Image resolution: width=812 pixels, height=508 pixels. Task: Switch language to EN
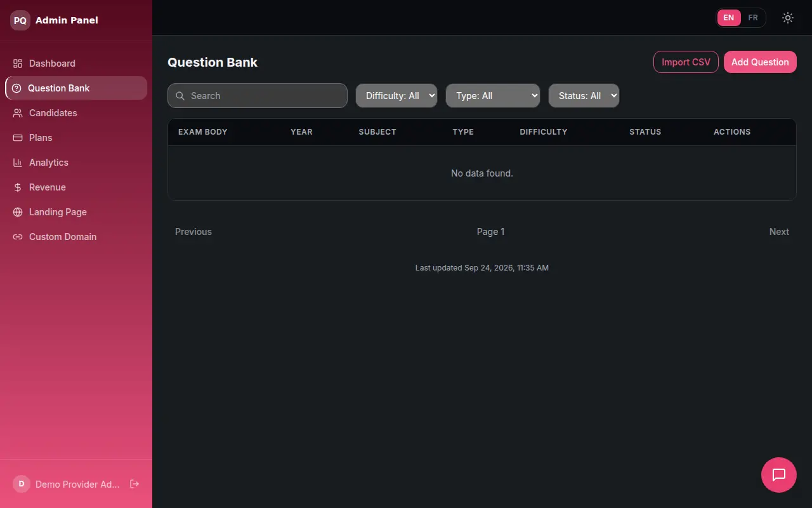[x=729, y=18]
